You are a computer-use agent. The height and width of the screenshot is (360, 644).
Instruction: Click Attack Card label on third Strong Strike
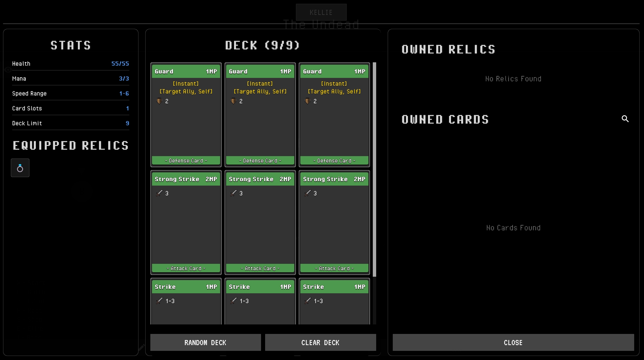coord(334,268)
